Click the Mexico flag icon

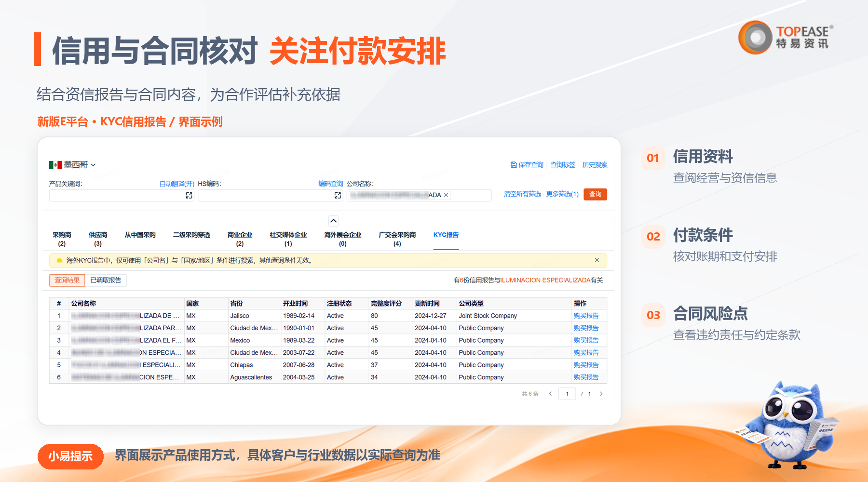click(x=55, y=165)
